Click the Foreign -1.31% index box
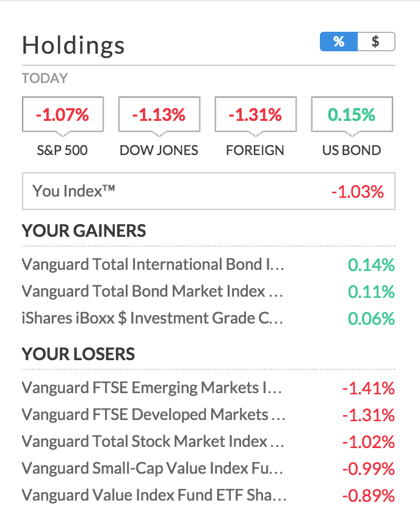Screen dimensions: 420x525 (255, 115)
